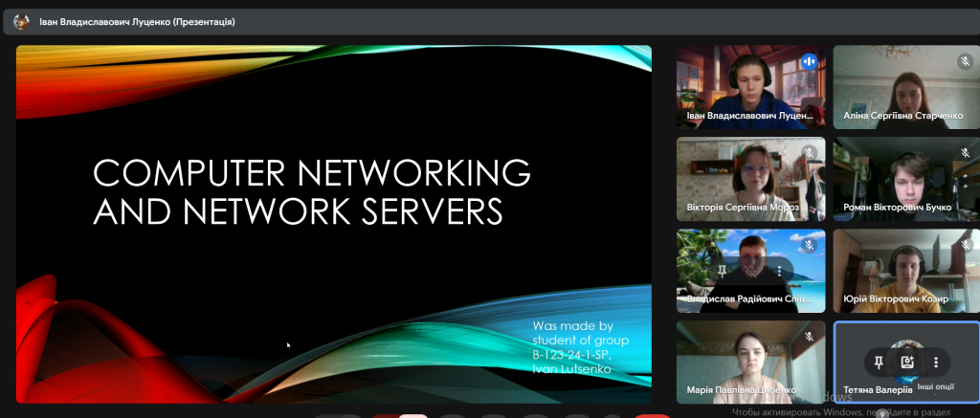The height and width of the screenshot is (418, 980).
Task: Select Роман Вікторович Бучко's video tile
Action: [905, 178]
